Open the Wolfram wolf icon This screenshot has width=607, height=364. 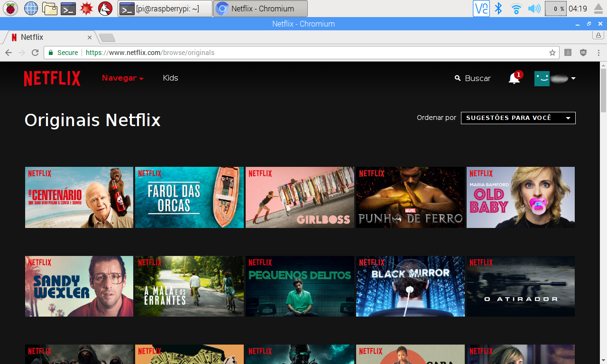pos(105,9)
